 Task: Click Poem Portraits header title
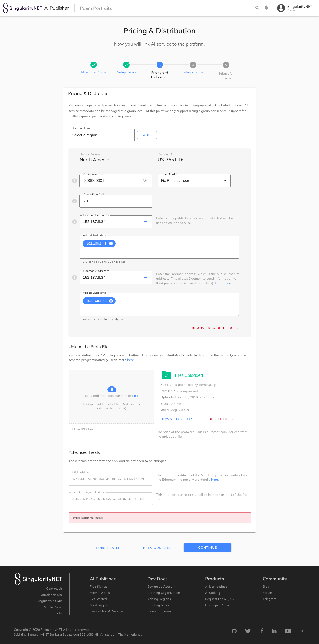(x=96, y=8)
